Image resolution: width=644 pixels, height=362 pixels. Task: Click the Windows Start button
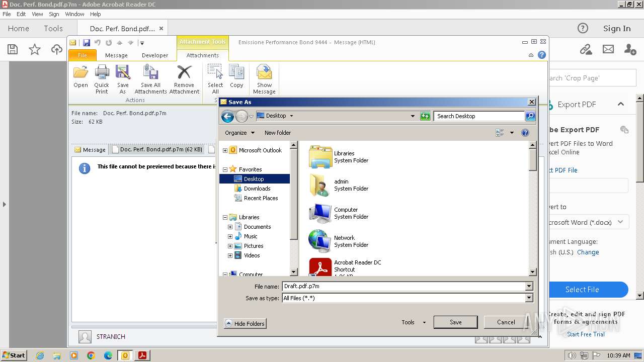[x=14, y=355]
